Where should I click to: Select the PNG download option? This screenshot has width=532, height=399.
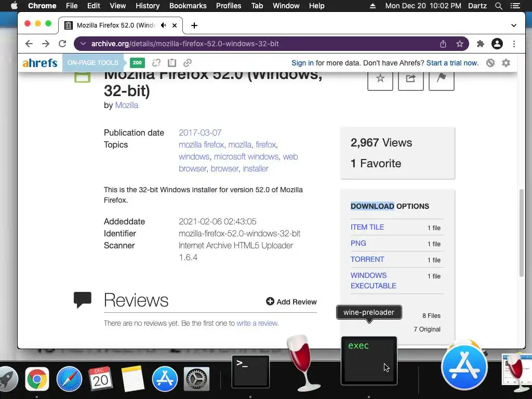358,243
